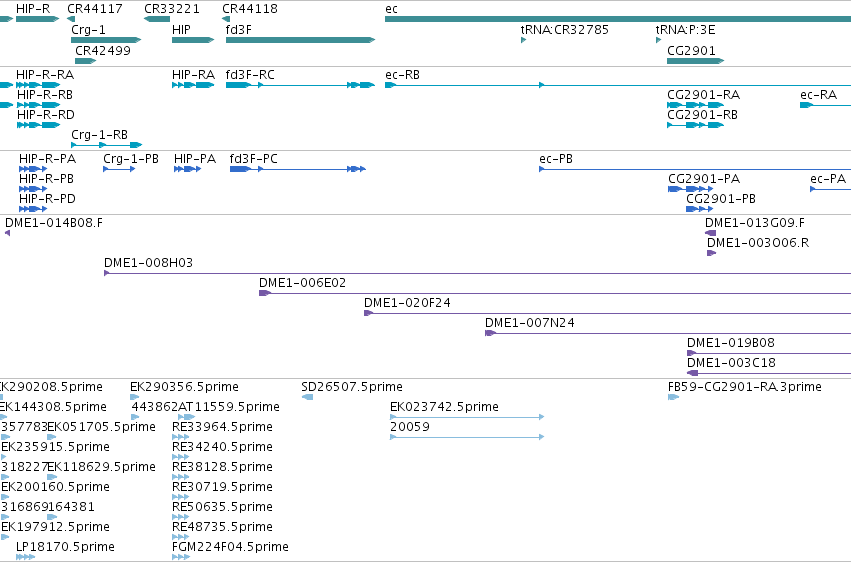Viewport: 851px width, 562px height.
Task: Open EST label EK118629.5prime
Action: tap(101, 467)
